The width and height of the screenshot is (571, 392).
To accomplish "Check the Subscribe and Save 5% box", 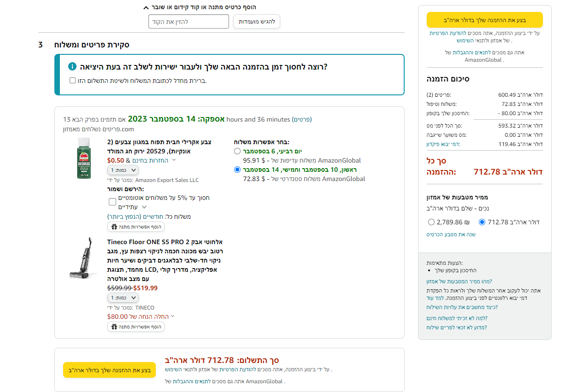I will [112, 202].
